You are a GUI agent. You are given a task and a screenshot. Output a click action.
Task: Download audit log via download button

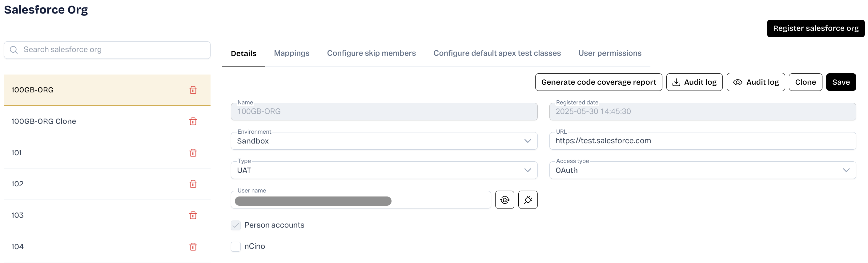pyautogui.click(x=694, y=82)
